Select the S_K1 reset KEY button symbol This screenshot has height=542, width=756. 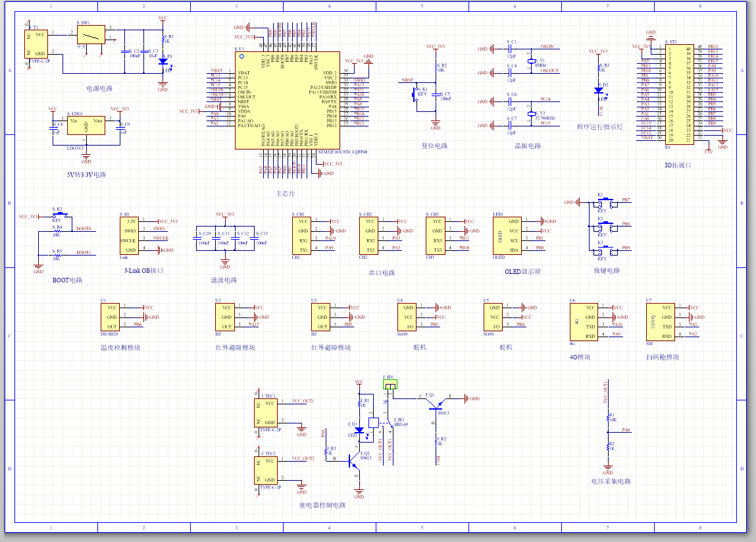point(416,94)
